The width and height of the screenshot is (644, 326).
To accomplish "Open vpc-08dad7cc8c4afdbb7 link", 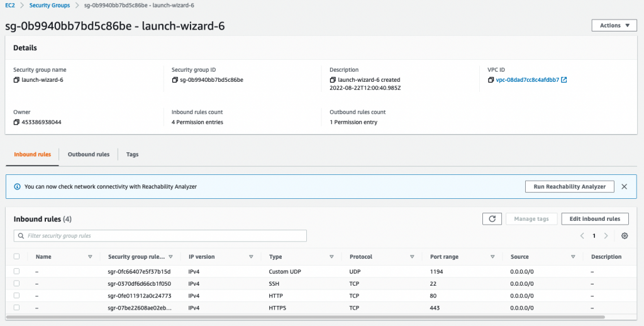I will point(528,80).
